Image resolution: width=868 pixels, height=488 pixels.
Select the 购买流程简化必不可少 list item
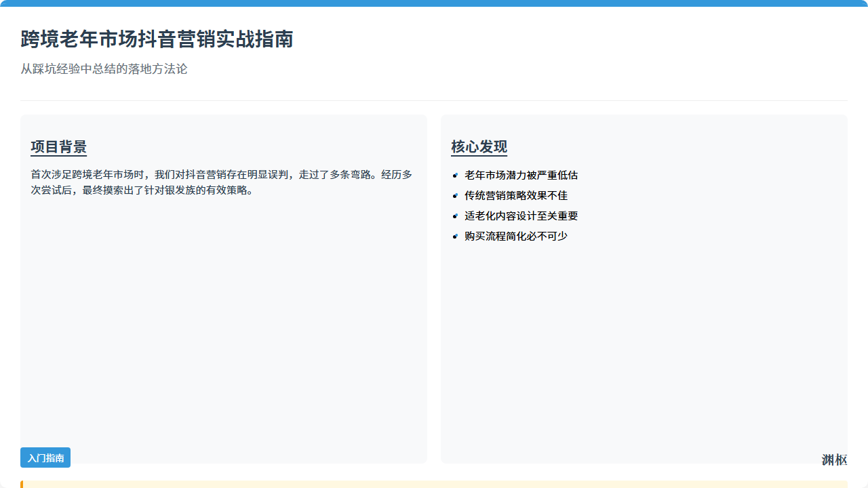(515, 237)
